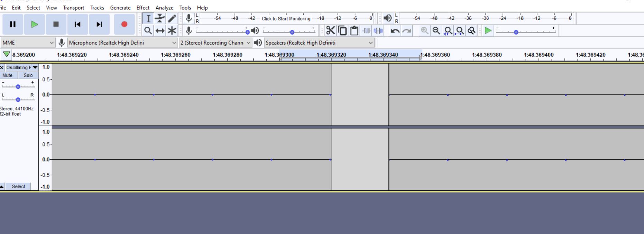This screenshot has height=234, width=644.
Task: Start playback with the green Play button
Action: click(34, 24)
